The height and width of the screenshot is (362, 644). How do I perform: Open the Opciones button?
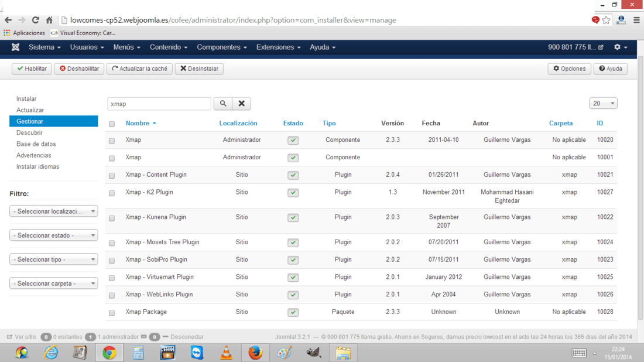(569, 69)
